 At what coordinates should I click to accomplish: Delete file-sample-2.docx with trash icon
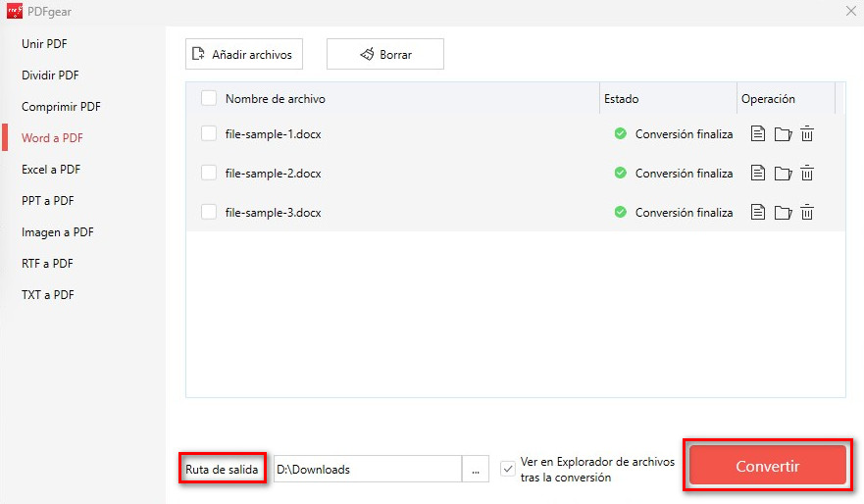(807, 173)
